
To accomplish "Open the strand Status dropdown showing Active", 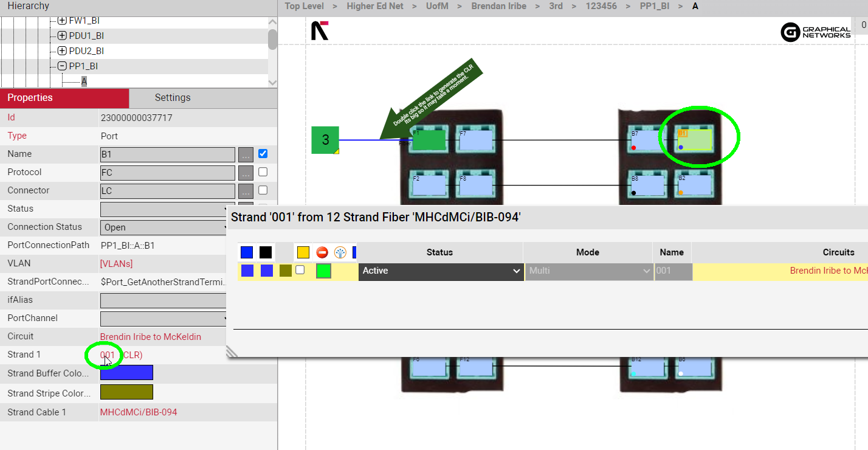I will [441, 271].
